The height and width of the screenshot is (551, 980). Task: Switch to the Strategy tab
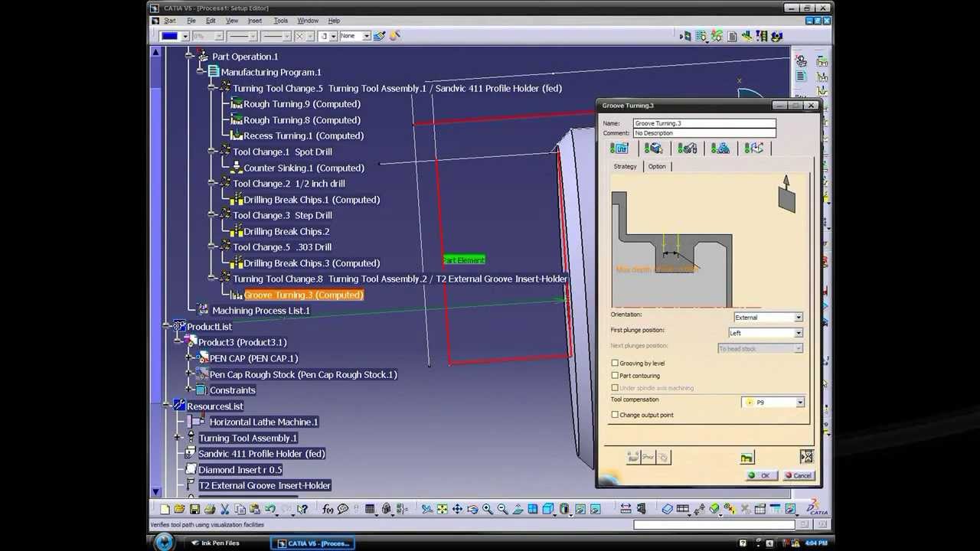click(625, 166)
